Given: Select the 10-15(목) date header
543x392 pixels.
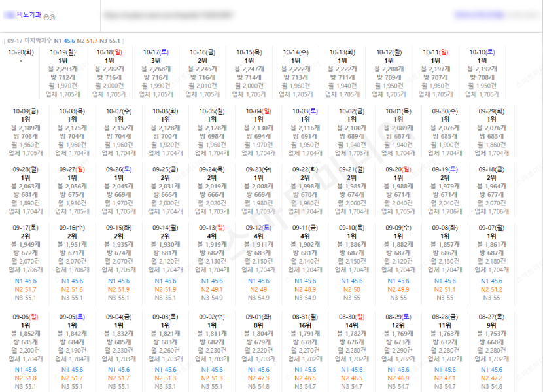Looking at the screenshot, I should [x=249, y=52].
